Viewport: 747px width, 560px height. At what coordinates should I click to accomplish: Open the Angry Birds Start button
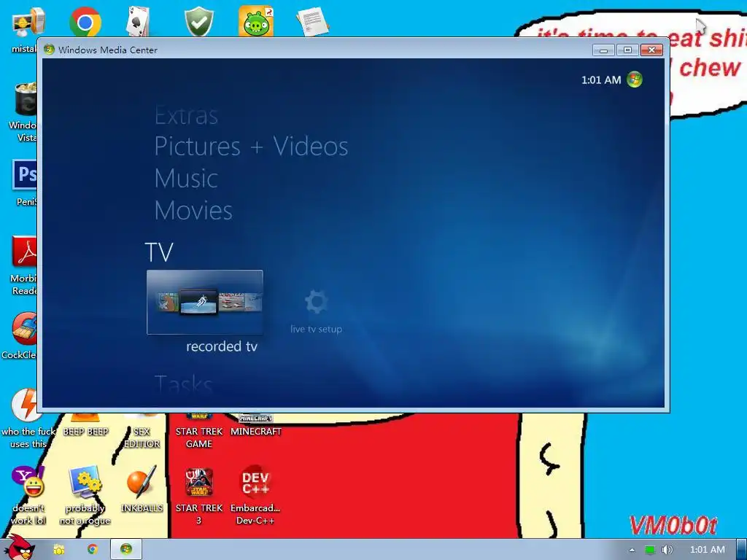point(19,547)
